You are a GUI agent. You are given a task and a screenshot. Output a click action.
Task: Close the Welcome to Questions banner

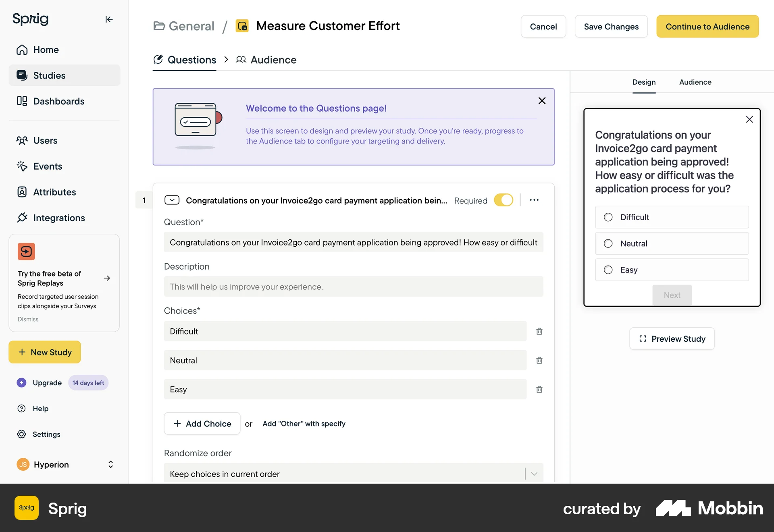542,101
